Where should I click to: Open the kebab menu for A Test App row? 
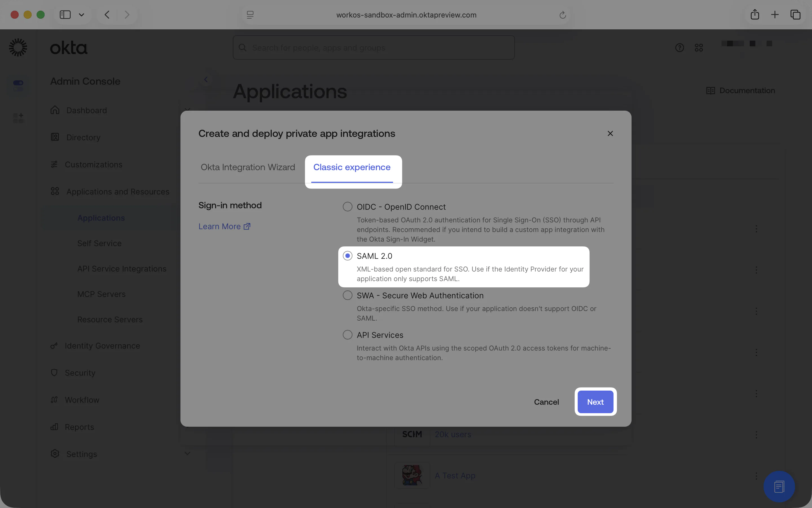(x=756, y=476)
